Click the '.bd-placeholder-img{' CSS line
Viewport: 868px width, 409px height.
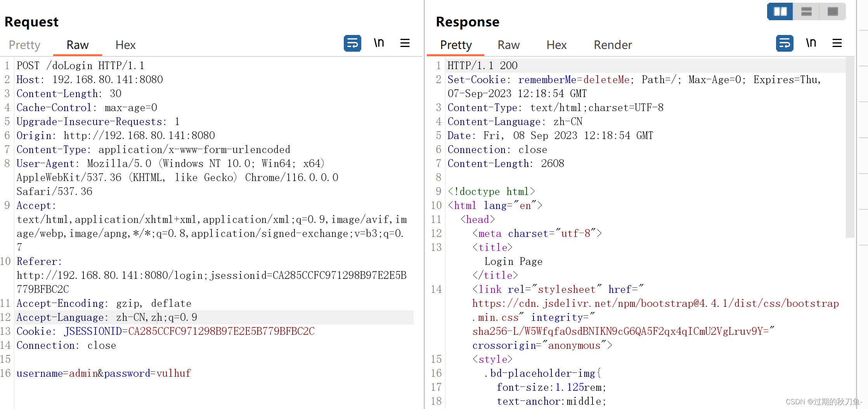(x=542, y=373)
